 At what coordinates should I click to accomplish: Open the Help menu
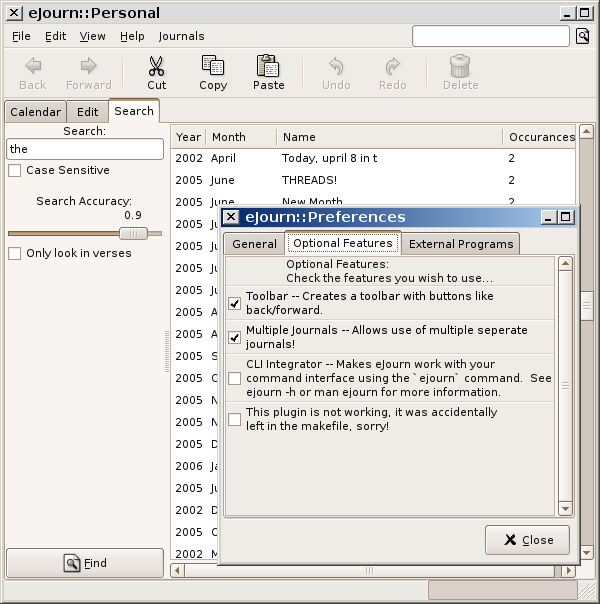132,36
